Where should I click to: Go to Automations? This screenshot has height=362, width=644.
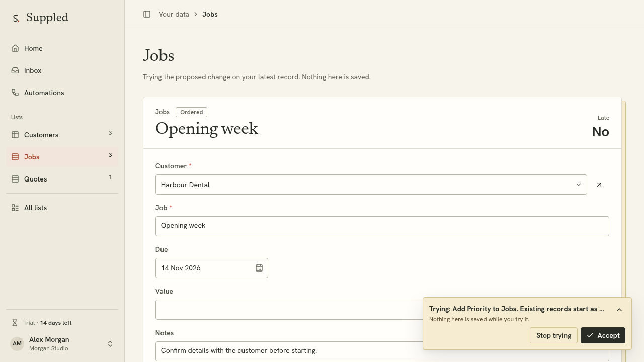pos(62,93)
